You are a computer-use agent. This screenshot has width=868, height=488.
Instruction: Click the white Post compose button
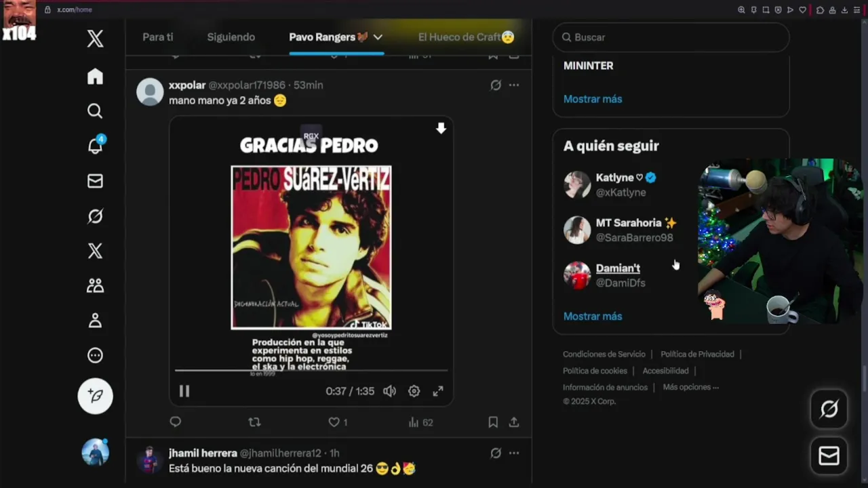(x=95, y=396)
